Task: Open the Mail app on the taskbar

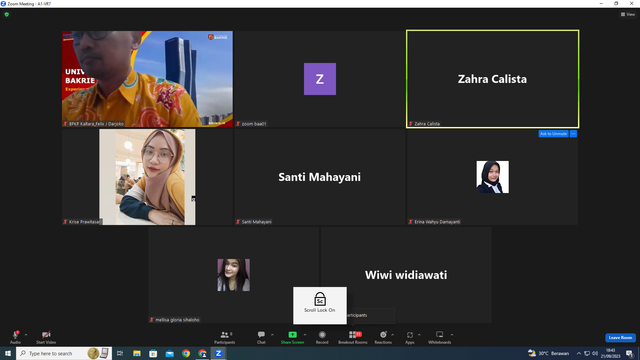Action: (x=169, y=353)
